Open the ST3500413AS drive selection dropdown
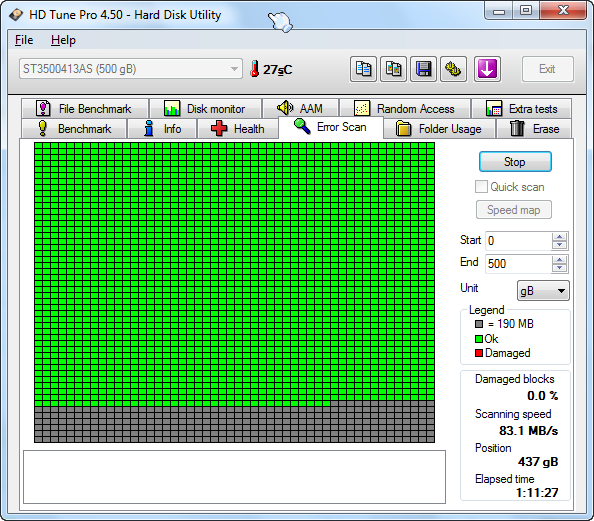Screen dimensions: 594x521 tap(131, 69)
